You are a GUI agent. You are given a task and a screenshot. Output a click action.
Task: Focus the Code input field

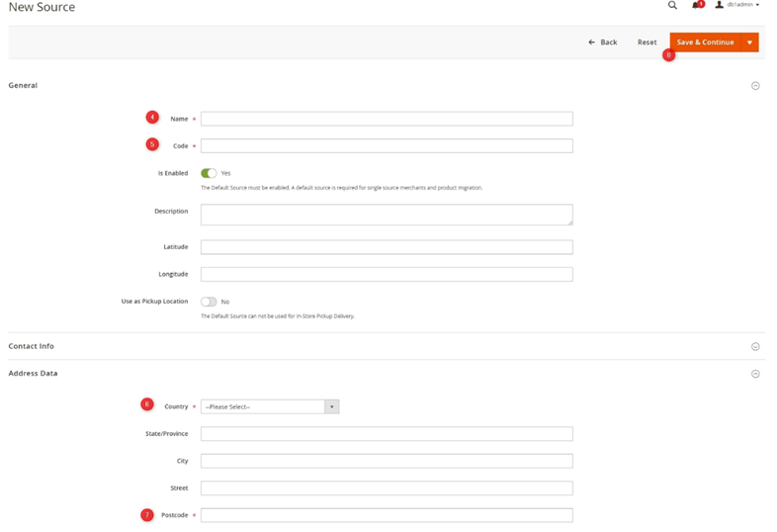(387, 145)
